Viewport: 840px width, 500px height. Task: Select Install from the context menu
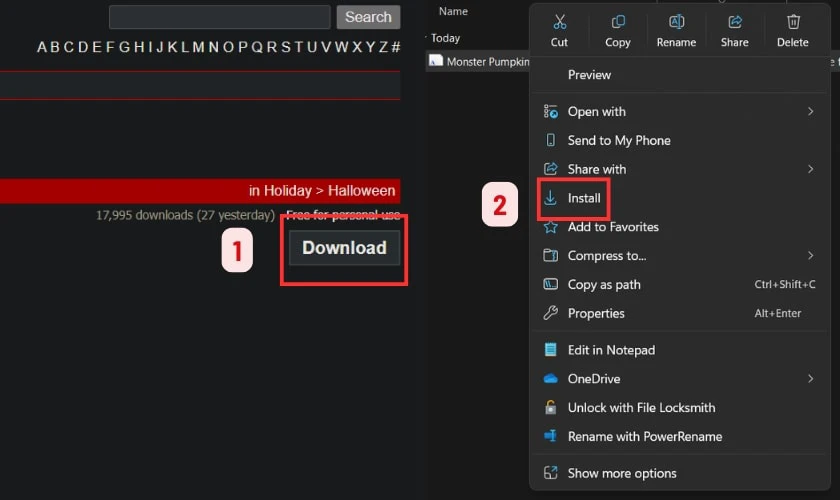(x=584, y=198)
